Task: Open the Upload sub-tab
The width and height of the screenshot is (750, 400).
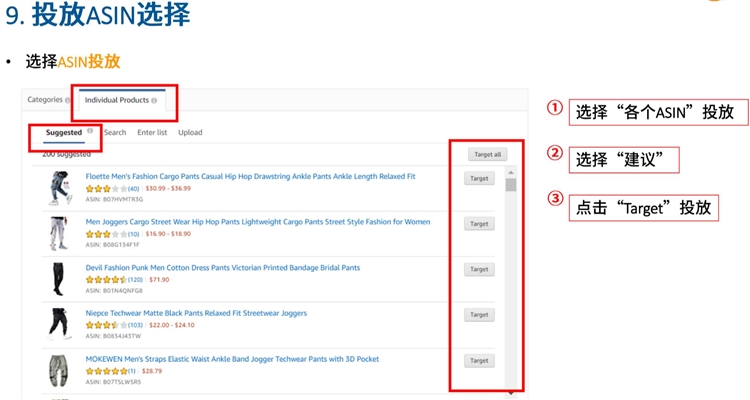Action: pyautogui.click(x=190, y=133)
